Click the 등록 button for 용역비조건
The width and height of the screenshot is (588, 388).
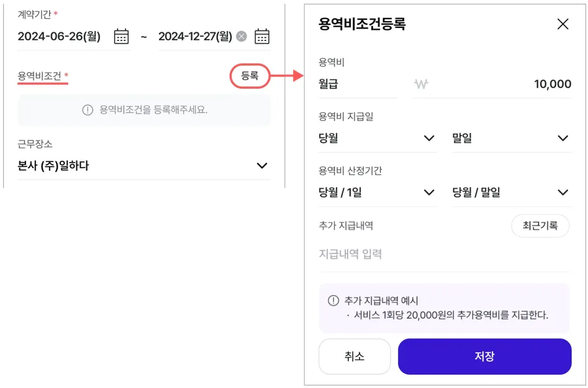(250, 76)
